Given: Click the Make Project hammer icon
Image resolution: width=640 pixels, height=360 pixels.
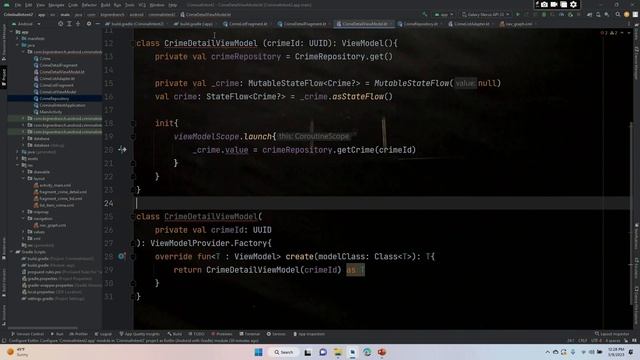Looking at the screenshot, I should (x=425, y=15).
